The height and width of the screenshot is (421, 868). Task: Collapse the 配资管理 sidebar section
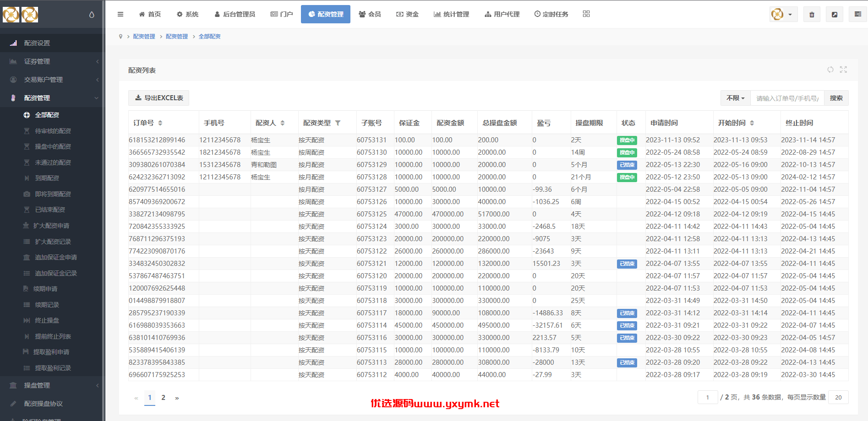coord(51,98)
